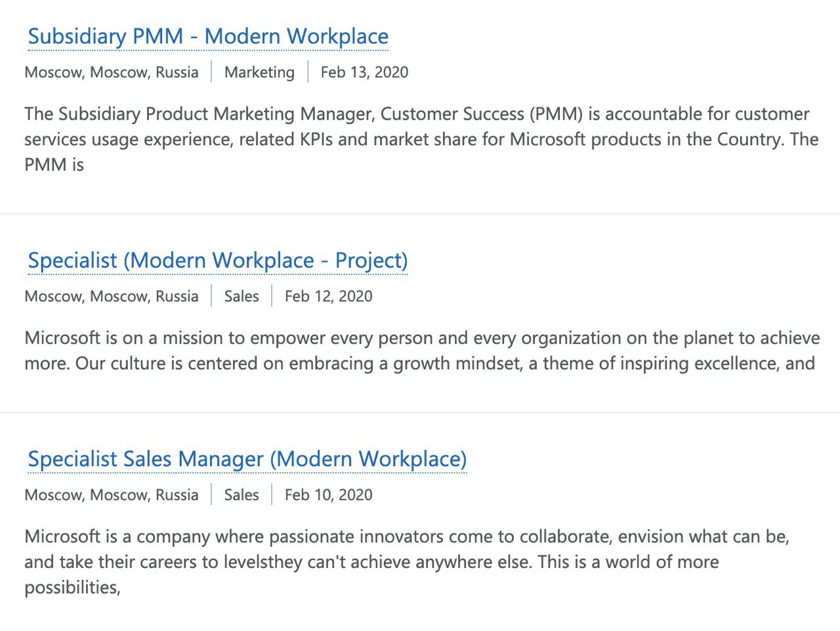Click the description starting "Microsoft is on a mission"
This screenshot has width=840, height=631.
422,351
